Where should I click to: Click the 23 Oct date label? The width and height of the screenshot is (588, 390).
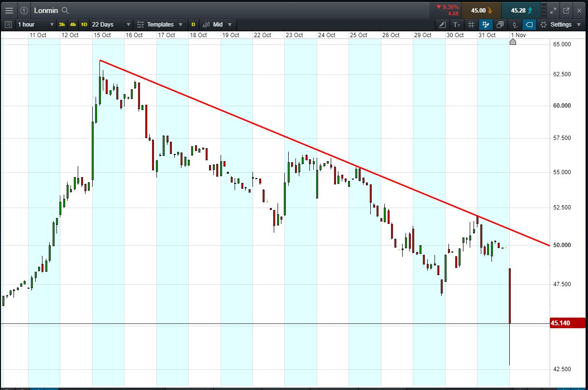pyautogui.click(x=294, y=35)
